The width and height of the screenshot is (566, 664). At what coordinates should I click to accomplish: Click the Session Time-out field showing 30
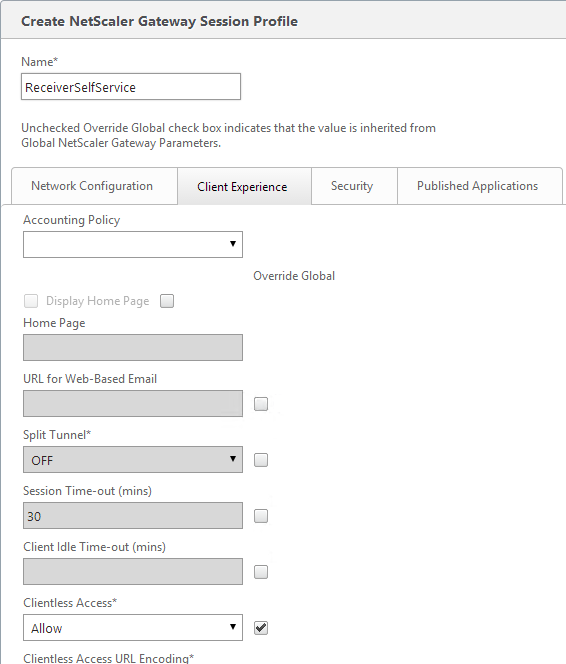tap(133, 515)
